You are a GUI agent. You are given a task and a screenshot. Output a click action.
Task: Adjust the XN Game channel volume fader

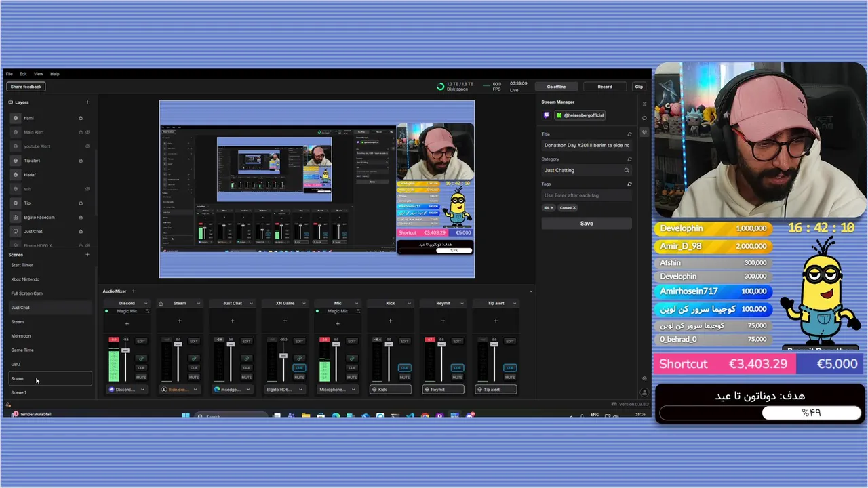click(x=283, y=355)
